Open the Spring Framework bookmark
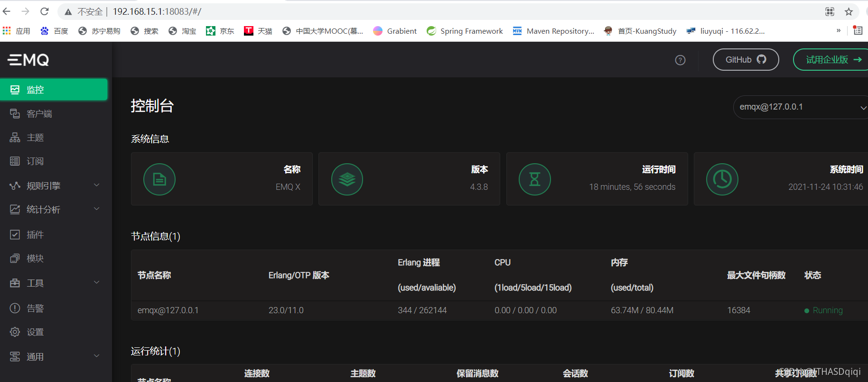Screen dimensions: 868x382 465,31
